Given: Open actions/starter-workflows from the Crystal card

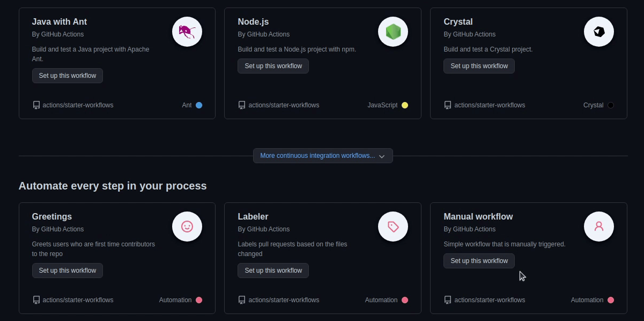Looking at the screenshot, I should [490, 105].
